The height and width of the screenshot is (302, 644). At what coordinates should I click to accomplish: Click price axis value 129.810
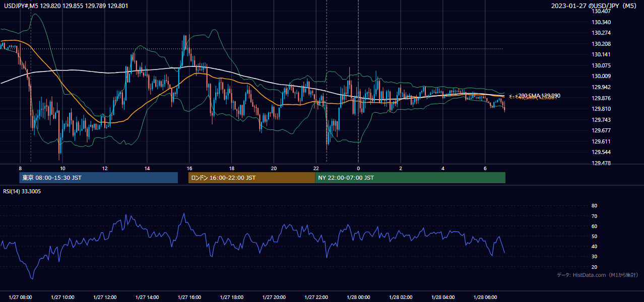(601, 109)
